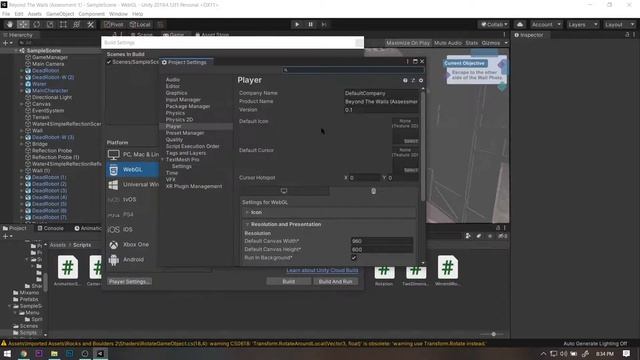Click the Player Settings button

129,282
